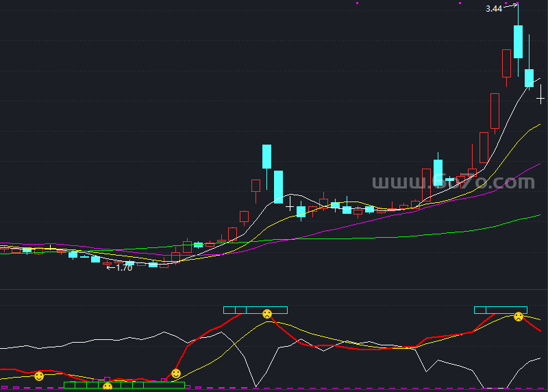Click the 1.70 low price label
The height and width of the screenshot is (392, 548).
coord(124,268)
